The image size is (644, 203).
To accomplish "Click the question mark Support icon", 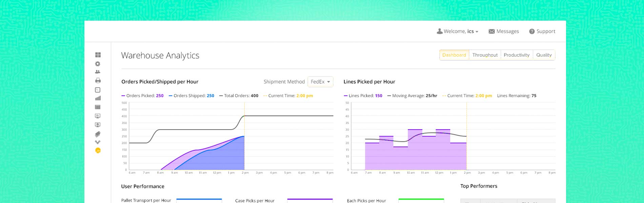I will (532, 31).
